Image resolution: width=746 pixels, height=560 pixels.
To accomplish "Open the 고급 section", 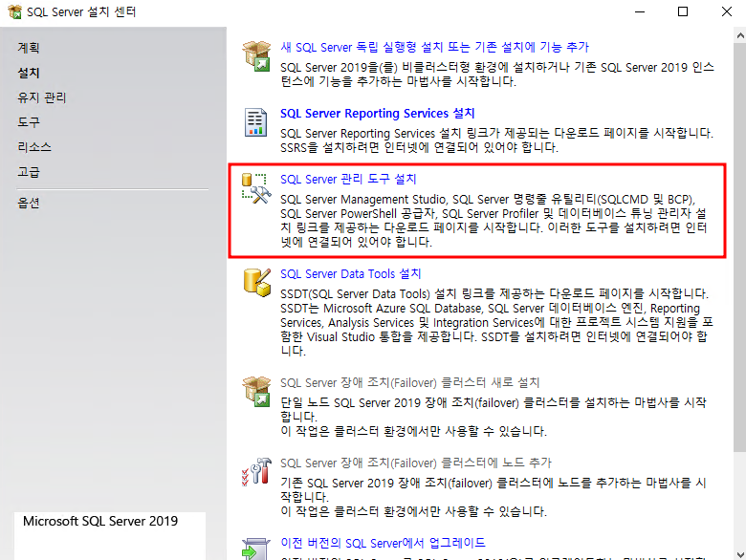I will [29, 172].
